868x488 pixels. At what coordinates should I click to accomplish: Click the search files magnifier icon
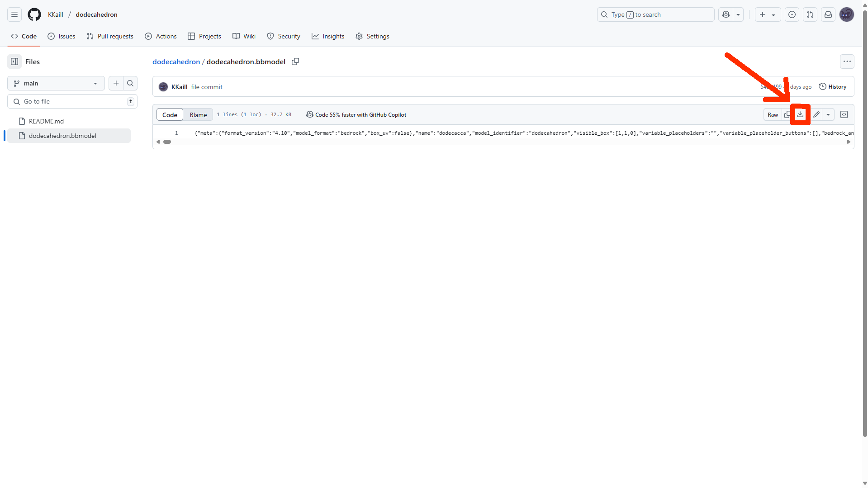(130, 83)
